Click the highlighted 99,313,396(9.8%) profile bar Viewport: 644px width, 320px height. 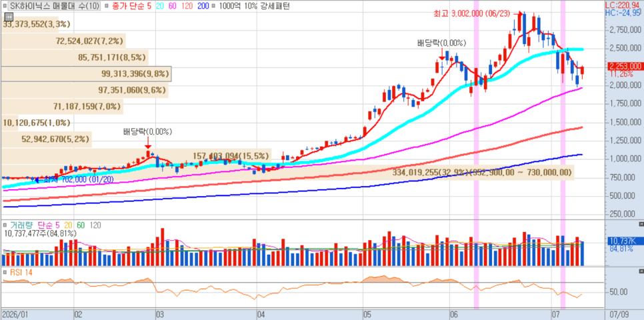point(85,74)
